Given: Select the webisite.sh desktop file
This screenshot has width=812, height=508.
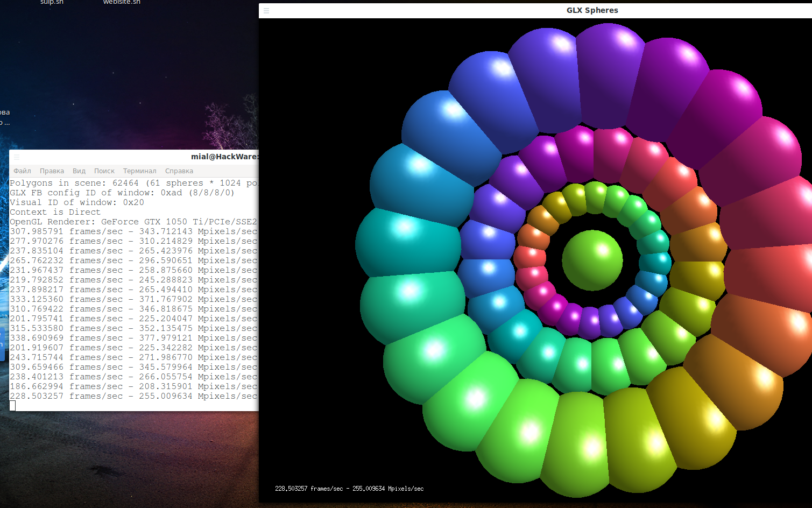Looking at the screenshot, I should [122, 3].
